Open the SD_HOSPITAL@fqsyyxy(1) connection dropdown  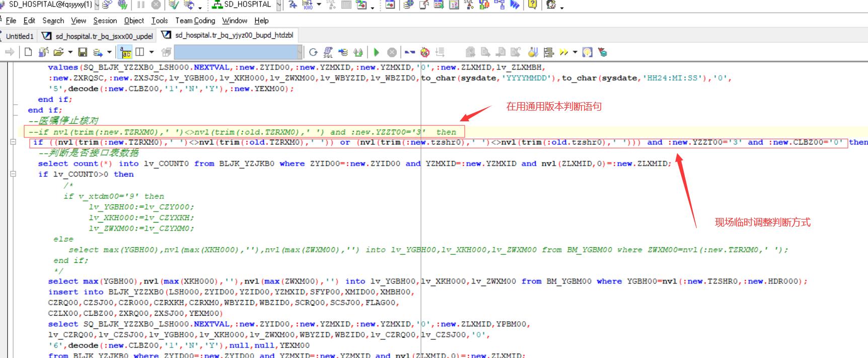(x=96, y=5)
